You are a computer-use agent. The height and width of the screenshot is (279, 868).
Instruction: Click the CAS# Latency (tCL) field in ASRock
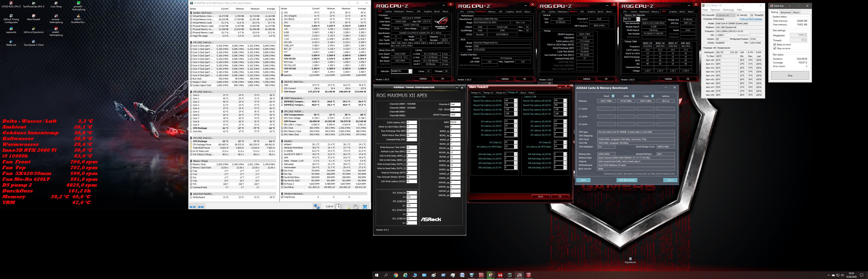point(412,123)
